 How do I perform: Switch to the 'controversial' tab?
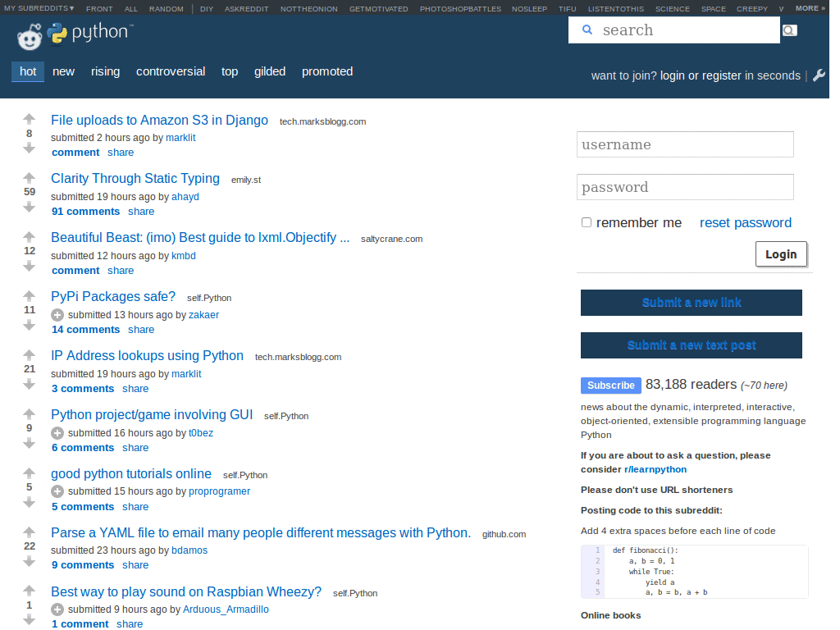(171, 71)
